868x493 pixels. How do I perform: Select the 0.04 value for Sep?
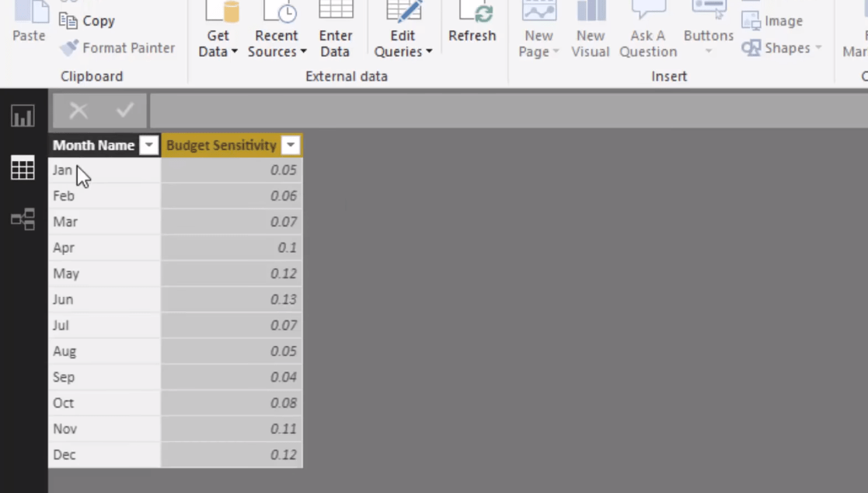(232, 376)
